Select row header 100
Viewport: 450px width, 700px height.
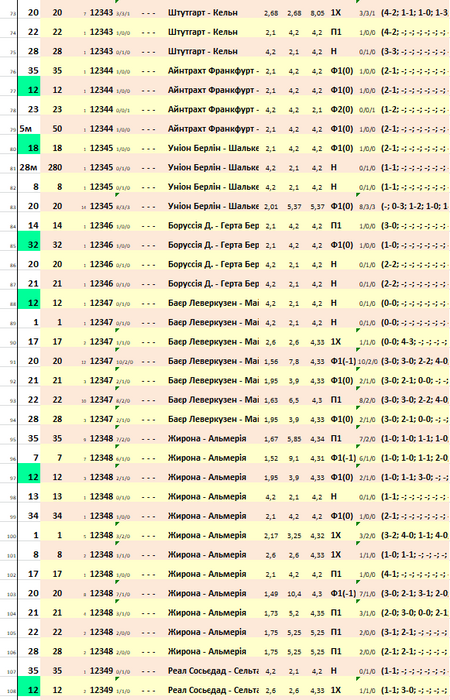pos(12,536)
